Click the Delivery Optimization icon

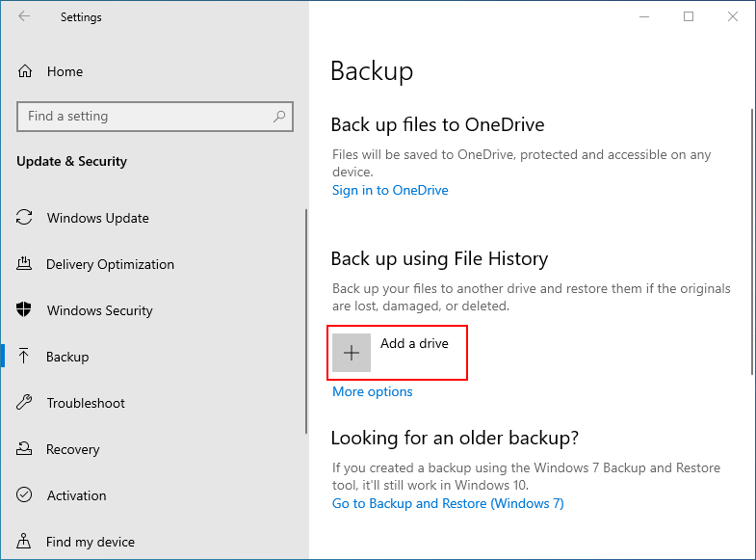[24, 264]
